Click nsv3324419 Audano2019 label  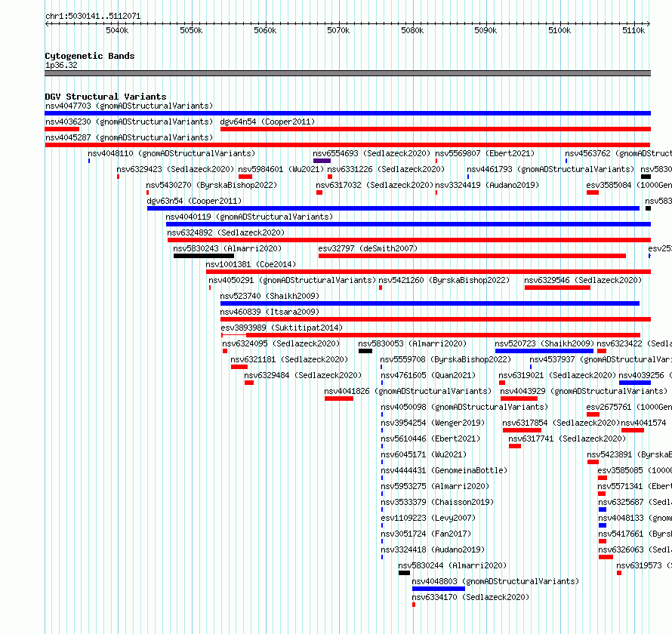pyautogui.click(x=487, y=185)
